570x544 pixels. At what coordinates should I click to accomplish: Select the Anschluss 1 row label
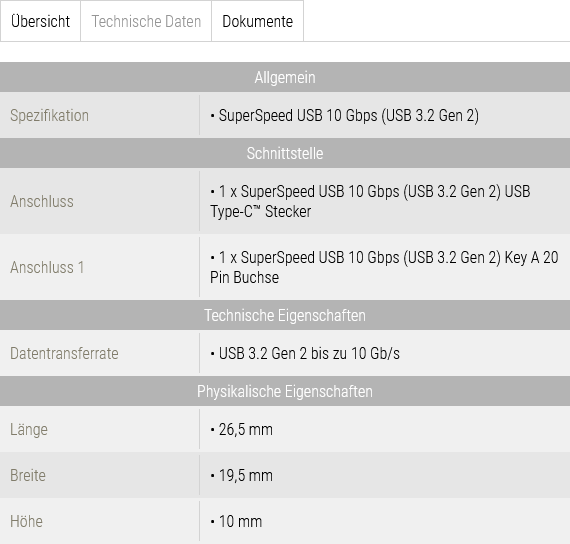point(47,267)
